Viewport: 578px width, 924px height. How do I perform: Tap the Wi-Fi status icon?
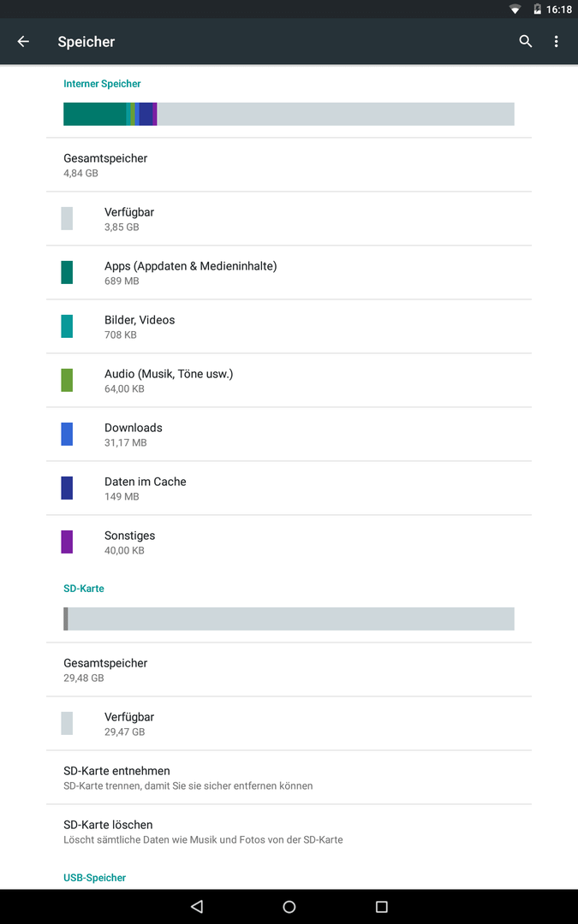pos(515,9)
